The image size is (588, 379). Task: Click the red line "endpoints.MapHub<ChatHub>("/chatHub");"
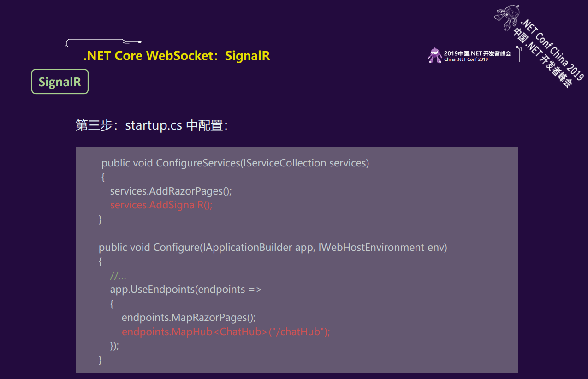click(226, 332)
